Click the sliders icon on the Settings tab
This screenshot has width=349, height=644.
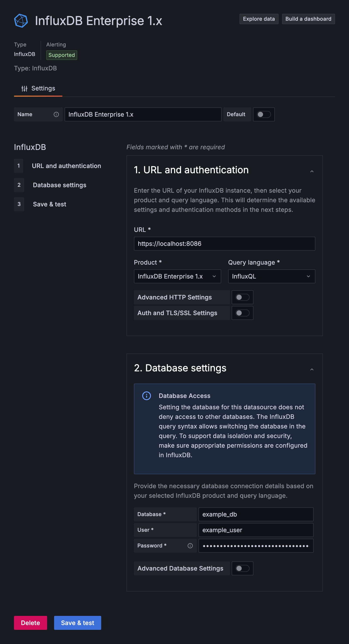[24, 88]
